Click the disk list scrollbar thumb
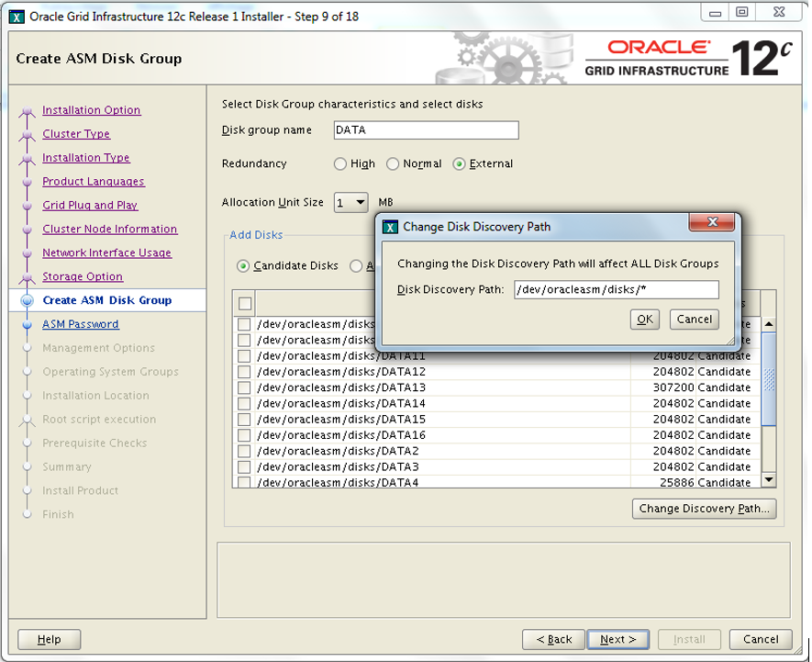Screen dimensions: 812x662 click(x=769, y=379)
